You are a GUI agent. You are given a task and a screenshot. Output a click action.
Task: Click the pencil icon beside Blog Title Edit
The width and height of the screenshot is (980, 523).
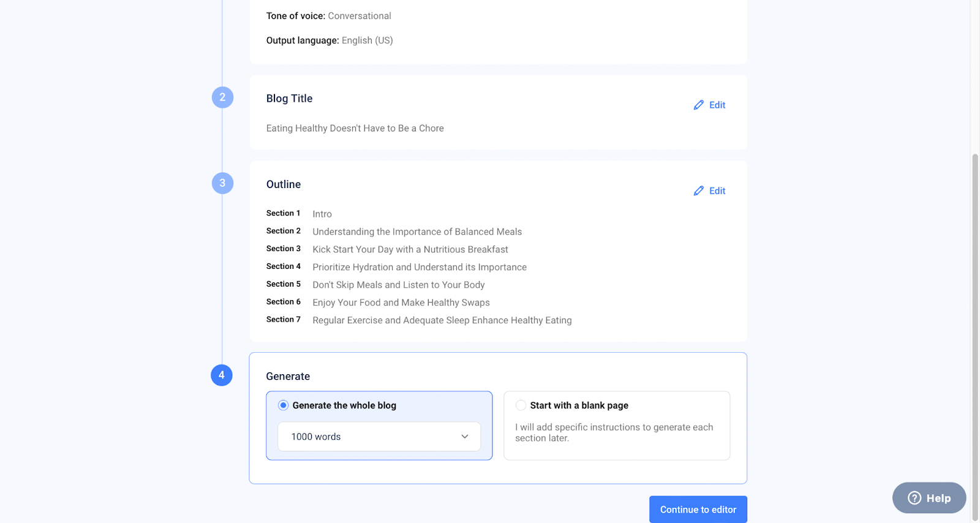tap(698, 105)
